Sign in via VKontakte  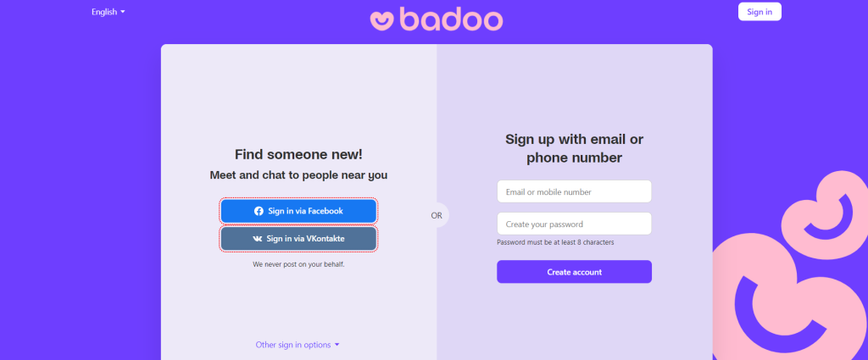click(x=298, y=239)
